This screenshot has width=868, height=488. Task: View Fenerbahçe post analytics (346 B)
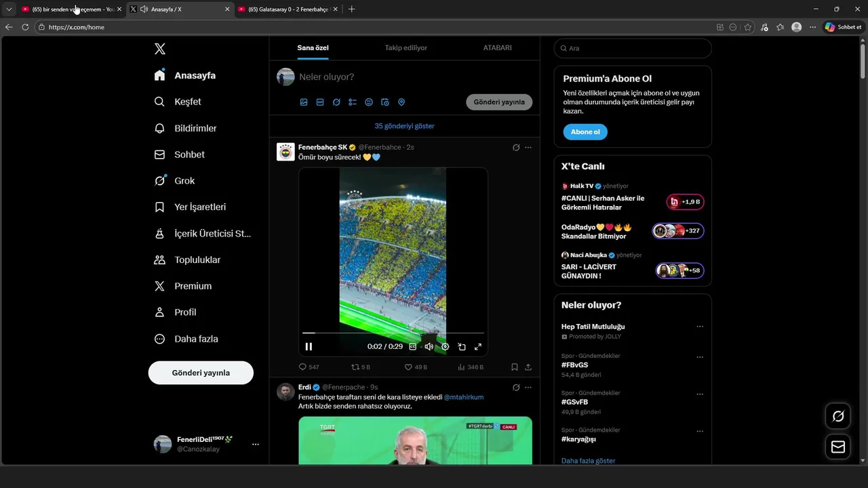471,367
